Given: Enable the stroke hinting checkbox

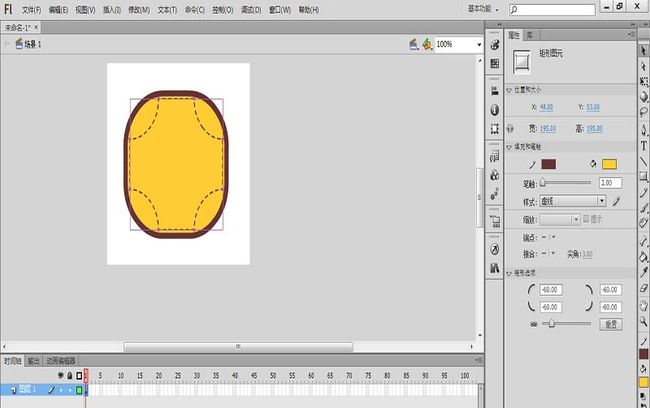Looking at the screenshot, I should (586, 219).
